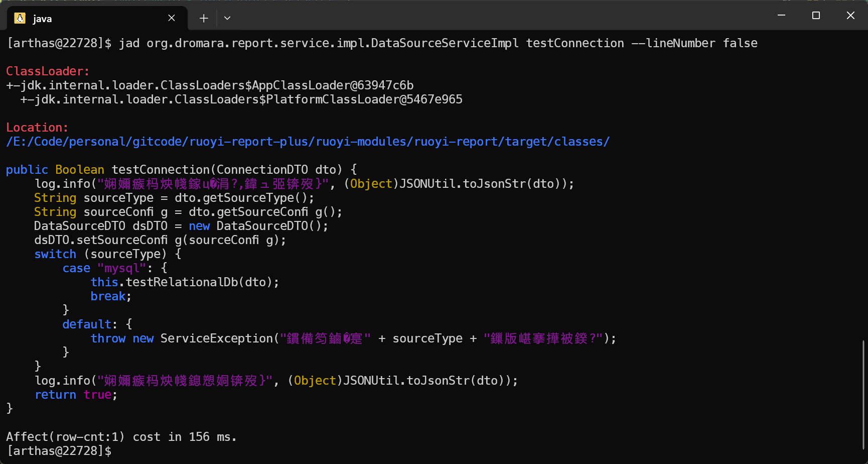Click the terminal vertical scrollbar
The width and height of the screenshot is (868, 464).
coord(863,394)
